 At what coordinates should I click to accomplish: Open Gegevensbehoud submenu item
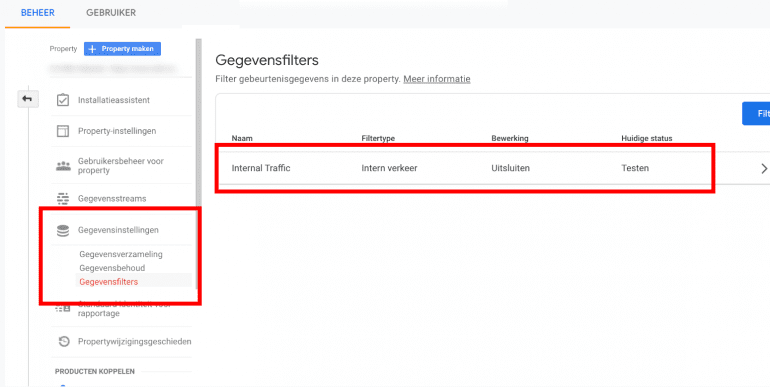pos(112,268)
